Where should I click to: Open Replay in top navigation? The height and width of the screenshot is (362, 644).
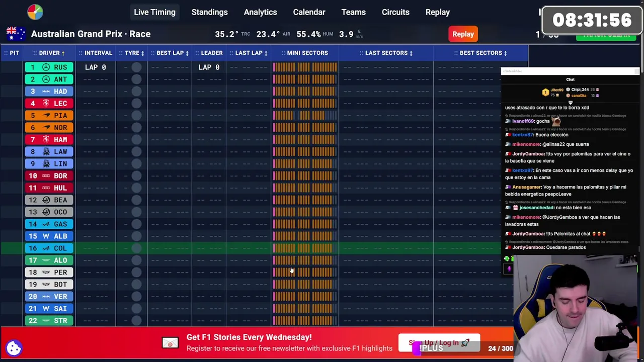[x=437, y=12]
